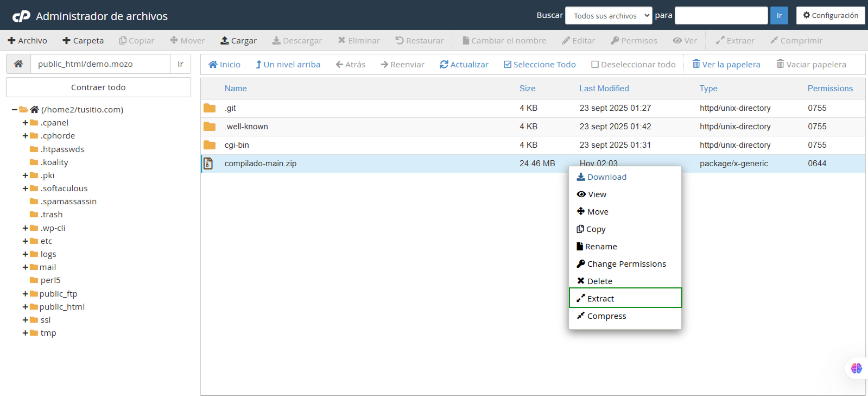The width and height of the screenshot is (868, 396).
Task: Select Change Permissions in context menu
Action: point(626,264)
